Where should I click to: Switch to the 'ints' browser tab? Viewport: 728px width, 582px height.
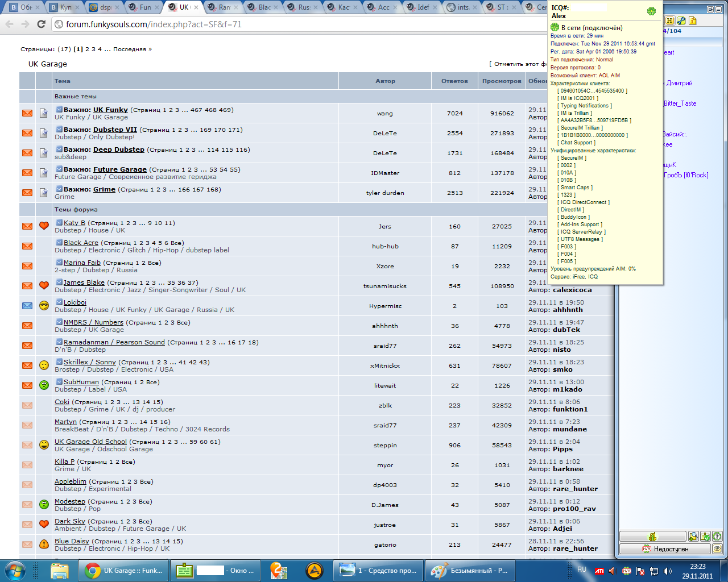[461, 7]
